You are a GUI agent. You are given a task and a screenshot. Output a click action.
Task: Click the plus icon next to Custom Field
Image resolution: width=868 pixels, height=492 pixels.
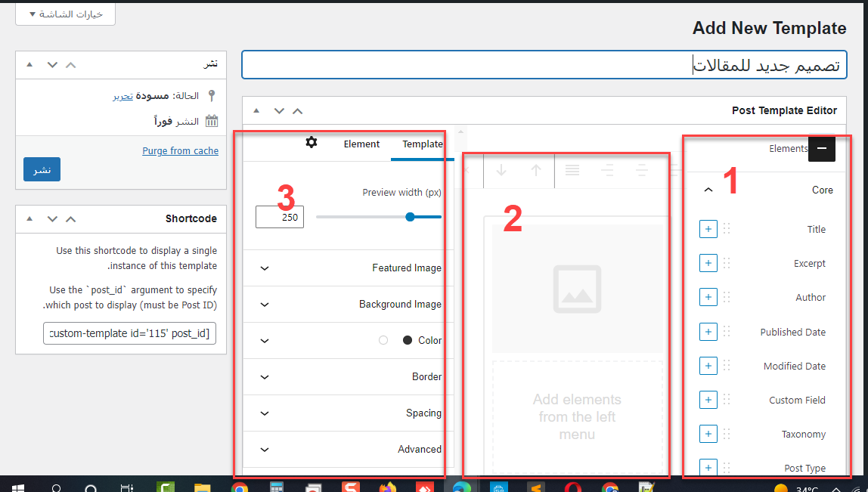tap(708, 400)
